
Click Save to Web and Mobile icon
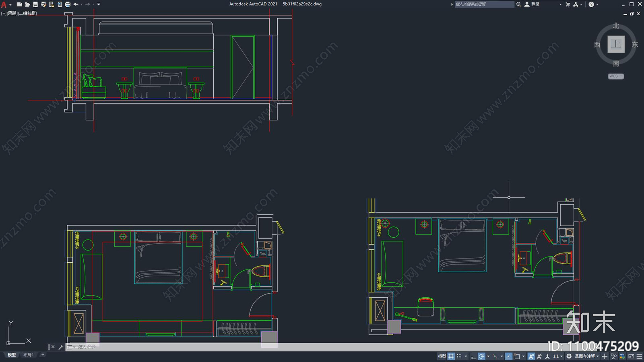(60, 4)
